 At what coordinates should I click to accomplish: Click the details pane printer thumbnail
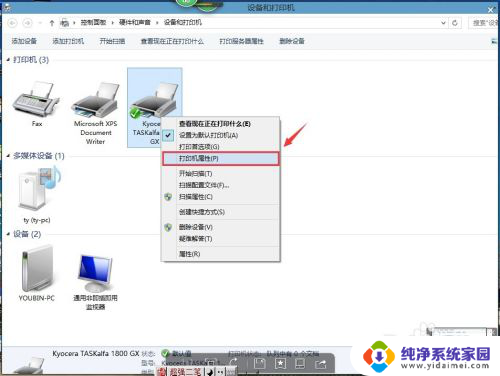(x=29, y=366)
